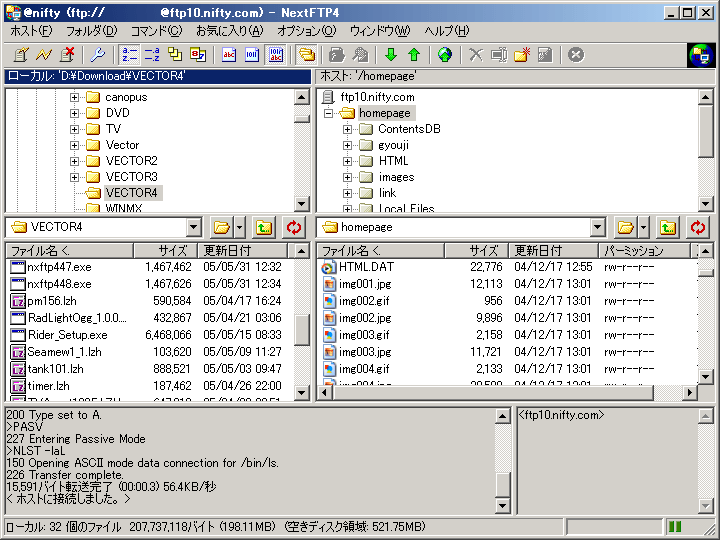The width and height of the screenshot is (720, 540).
Task: Open the コマンド(C) menu
Action: [x=157, y=31]
